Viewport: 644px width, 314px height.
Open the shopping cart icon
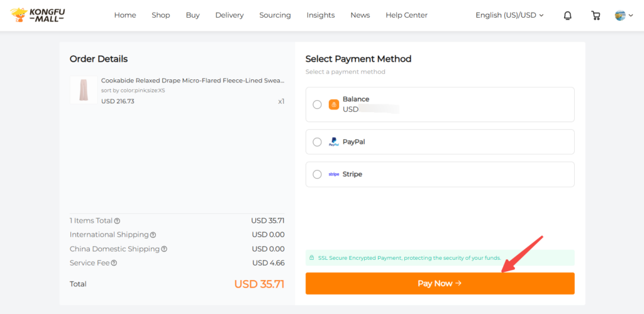click(x=596, y=16)
